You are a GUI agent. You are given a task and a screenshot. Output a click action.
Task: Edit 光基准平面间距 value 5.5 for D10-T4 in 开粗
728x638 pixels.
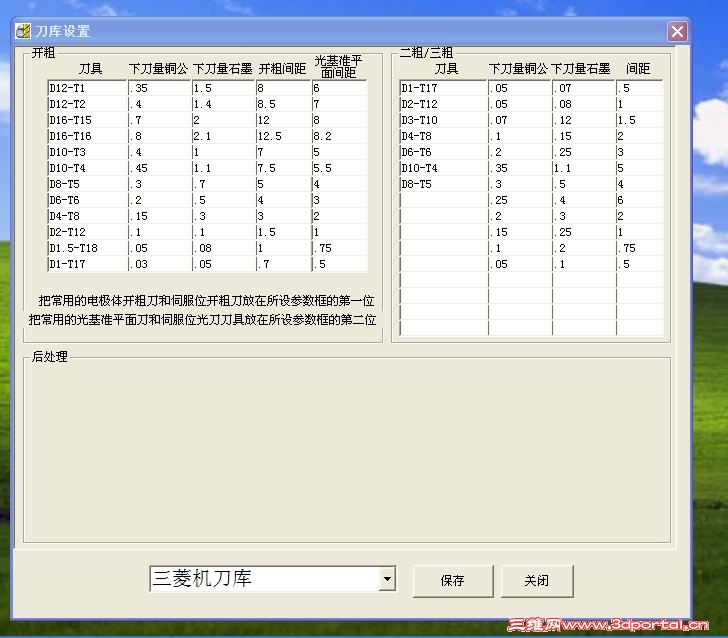point(339,168)
